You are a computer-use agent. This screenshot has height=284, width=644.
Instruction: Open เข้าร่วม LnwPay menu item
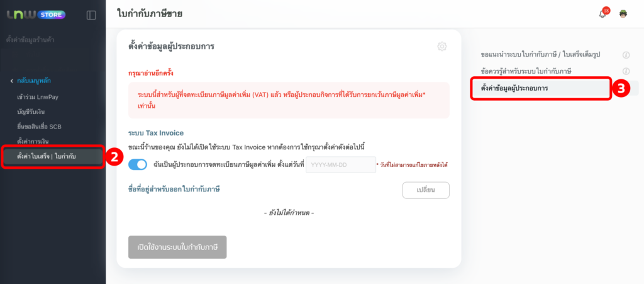pyautogui.click(x=42, y=97)
